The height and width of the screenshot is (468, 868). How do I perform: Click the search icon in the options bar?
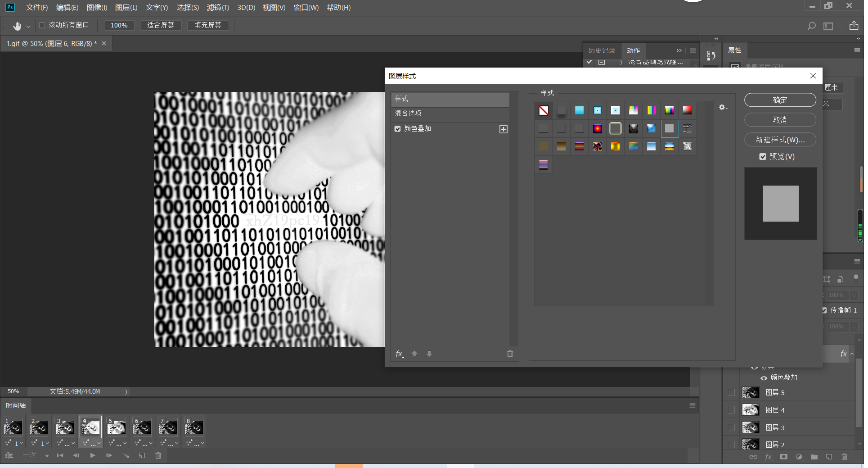811,26
